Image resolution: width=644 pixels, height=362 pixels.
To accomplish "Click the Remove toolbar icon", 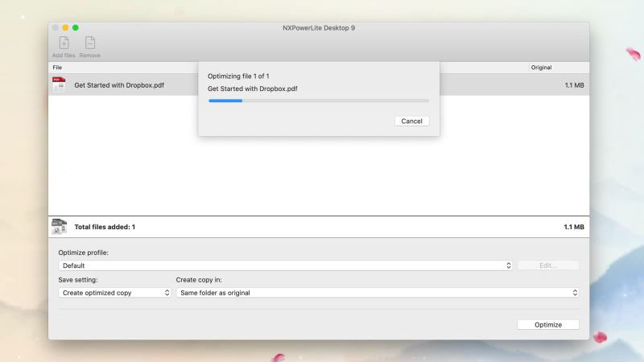I will 90,43.
